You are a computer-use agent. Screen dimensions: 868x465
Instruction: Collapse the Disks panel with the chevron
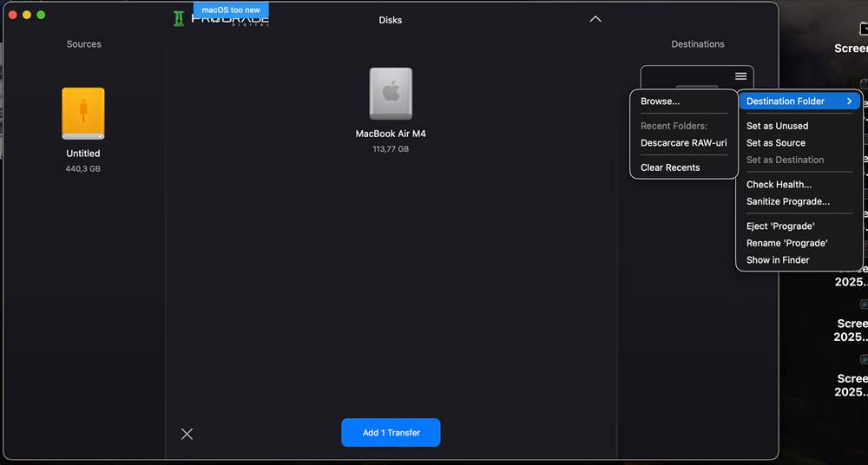click(595, 19)
